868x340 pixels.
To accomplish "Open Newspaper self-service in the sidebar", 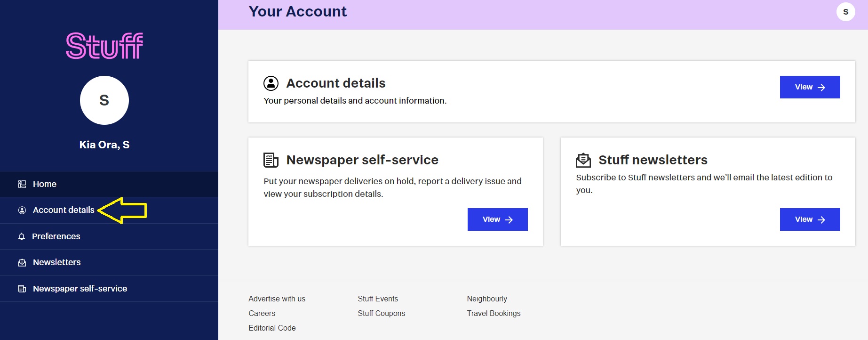I will click(x=109, y=289).
